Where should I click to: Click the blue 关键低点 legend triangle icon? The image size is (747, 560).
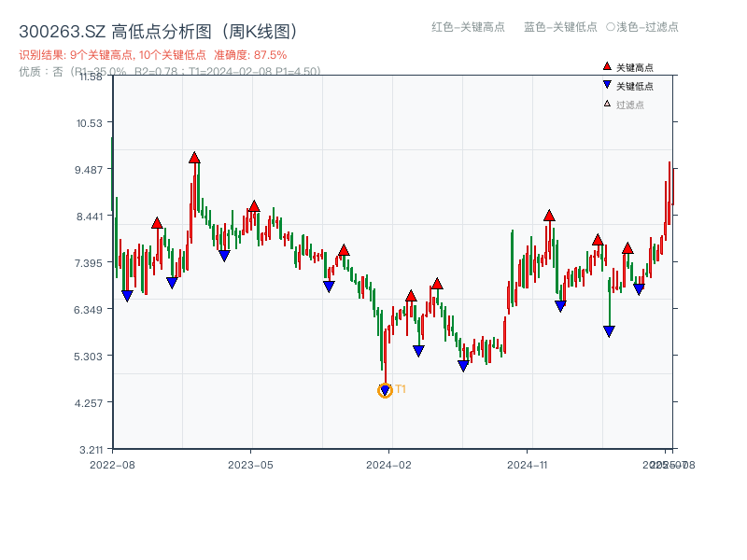[x=607, y=85]
